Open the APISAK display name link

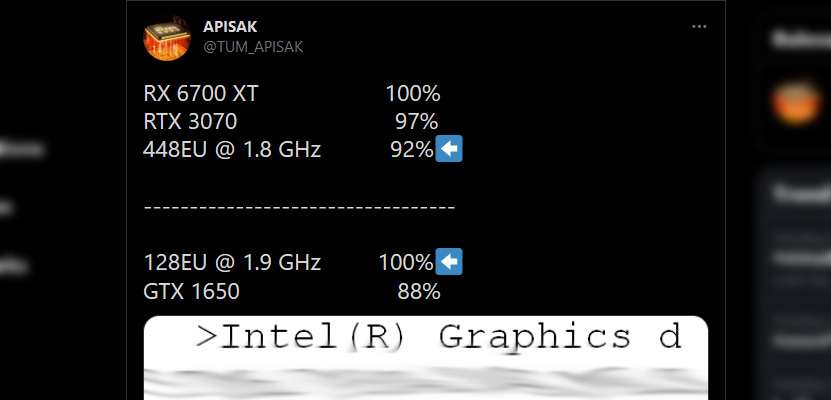click(229, 27)
